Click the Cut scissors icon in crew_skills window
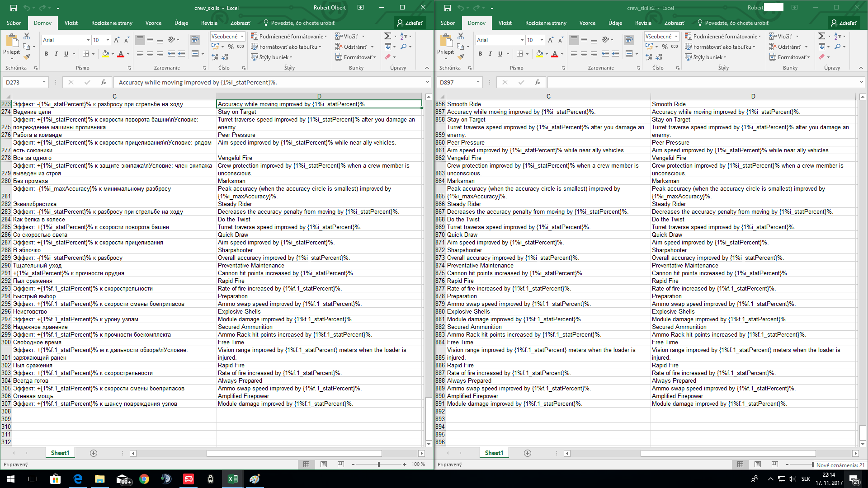This screenshot has height=488, width=868. [27, 36]
